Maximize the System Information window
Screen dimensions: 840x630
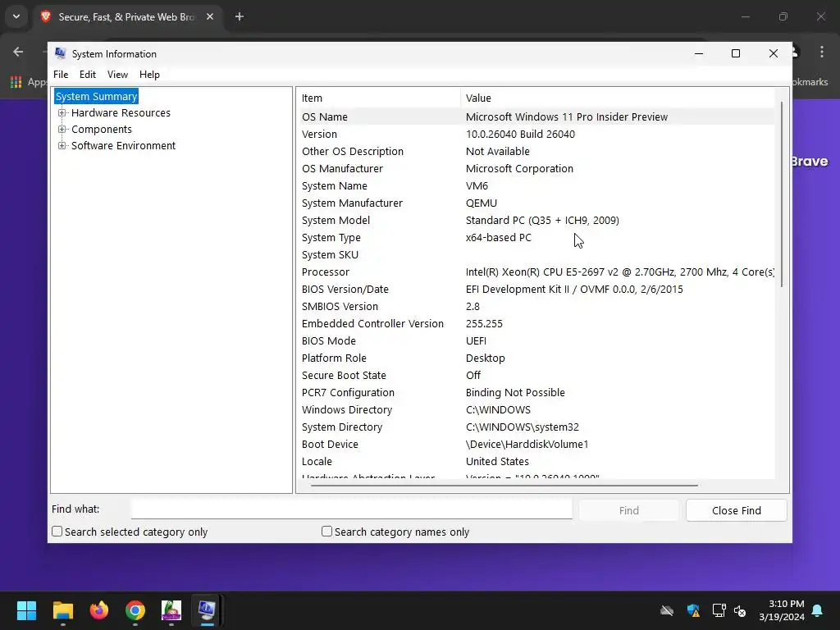(x=736, y=53)
